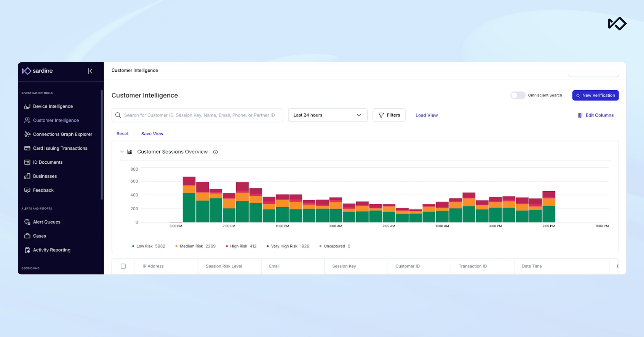Toggle the Omniscient Search switch

click(x=518, y=95)
